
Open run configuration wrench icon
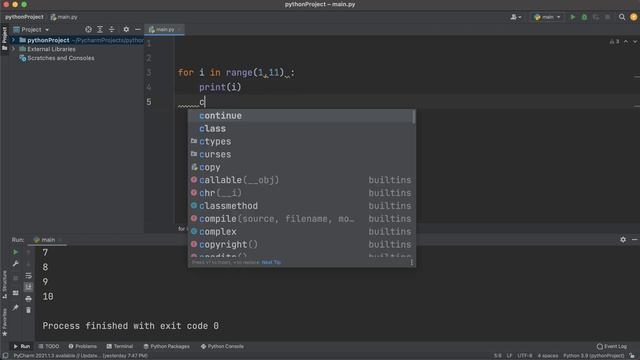coord(15,264)
